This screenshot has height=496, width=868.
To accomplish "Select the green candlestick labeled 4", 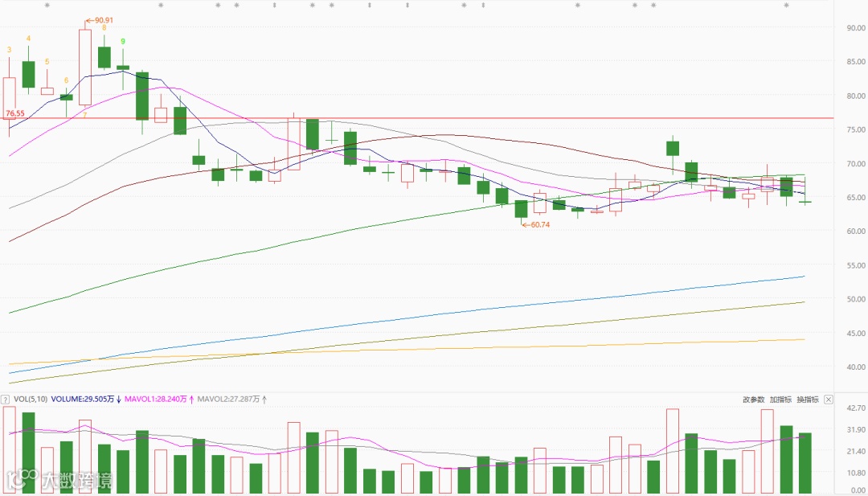I will (28, 74).
